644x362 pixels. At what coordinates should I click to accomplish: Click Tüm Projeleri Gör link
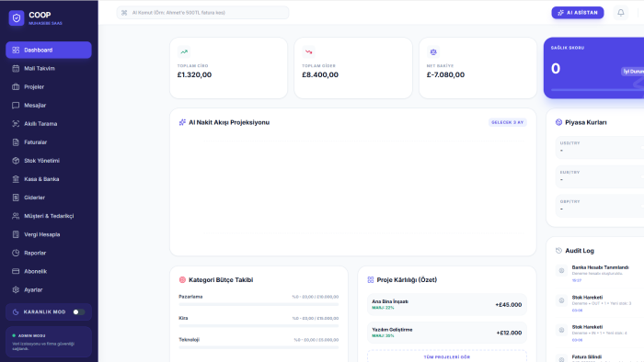[x=447, y=356]
